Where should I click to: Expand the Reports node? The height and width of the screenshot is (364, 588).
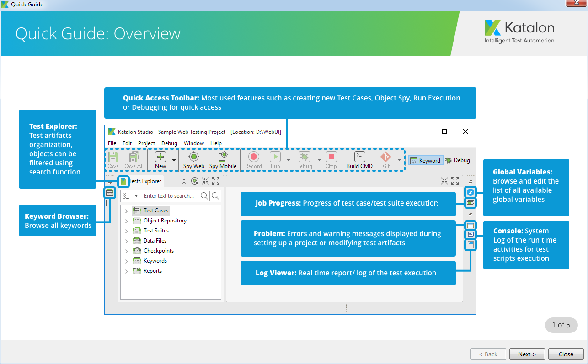(127, 271)
